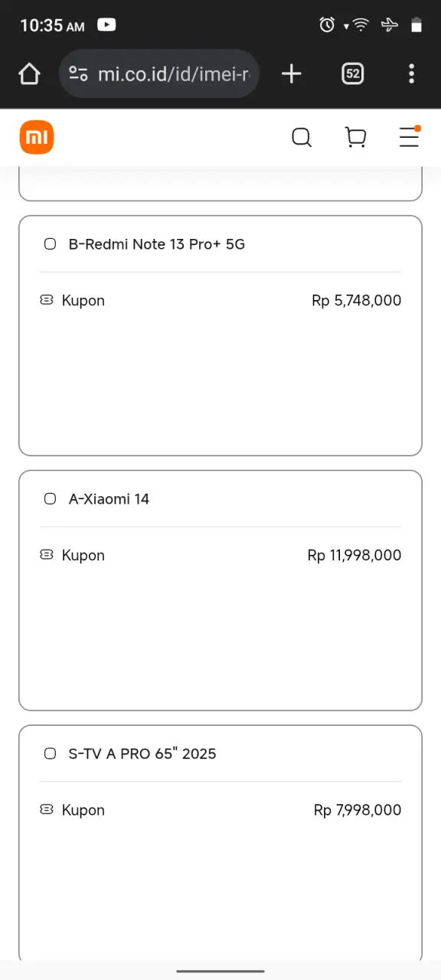441x980 pixels.
Task: Open a new tab with plus icon
Action: (292, 73)
